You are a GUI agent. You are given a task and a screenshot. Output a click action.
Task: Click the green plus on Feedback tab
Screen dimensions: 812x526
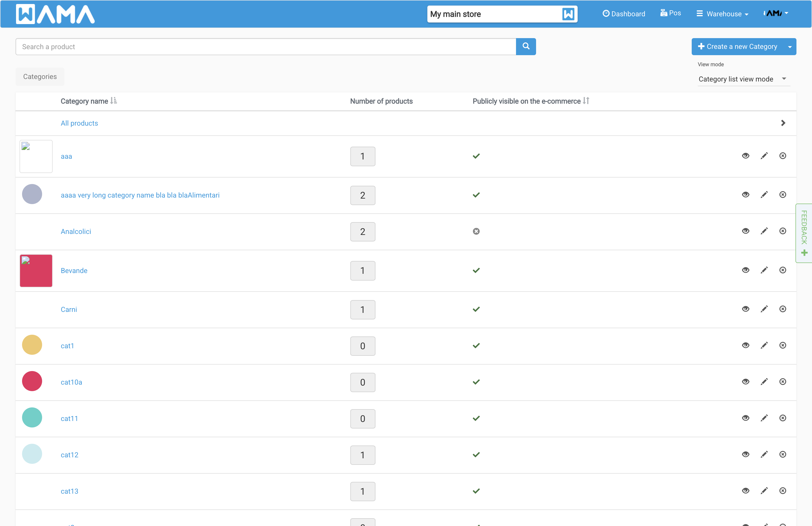point(804,252)
